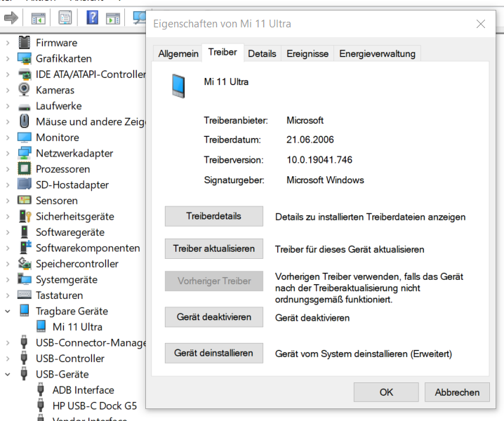Screen dimensions: 504x421
Task: Select the Prozessoren tree label
Action: point(62,169)
